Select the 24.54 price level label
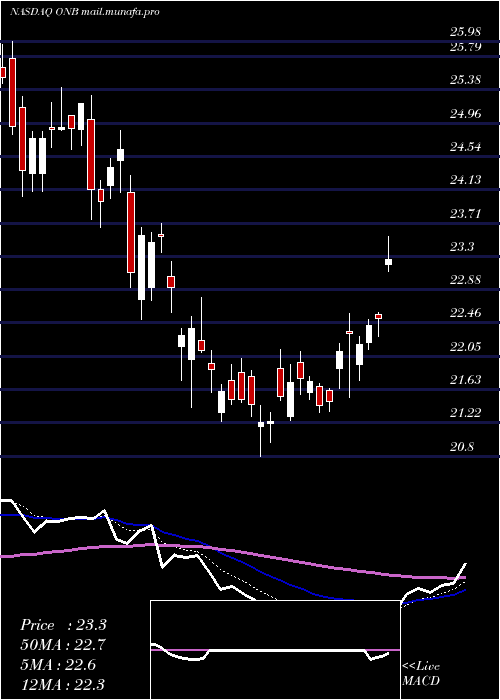The image size is (500, 700). pos(466,146)
